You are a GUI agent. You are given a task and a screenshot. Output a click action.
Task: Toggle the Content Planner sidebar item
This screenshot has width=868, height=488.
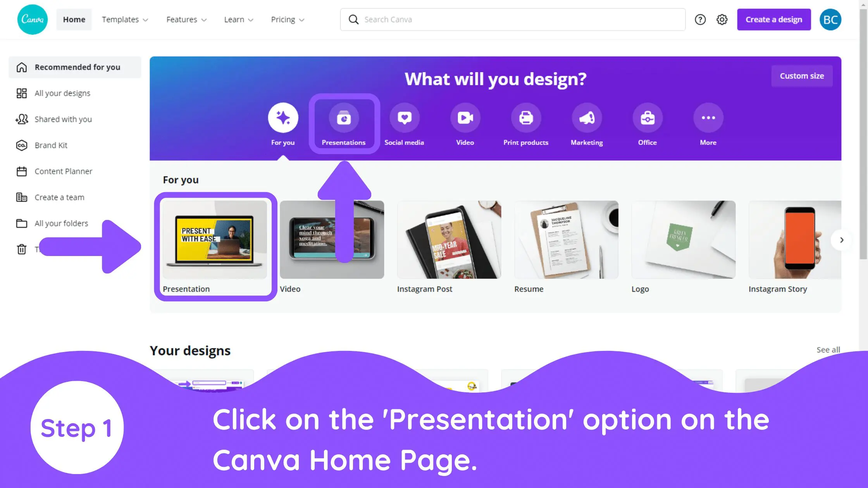(63, 171)
